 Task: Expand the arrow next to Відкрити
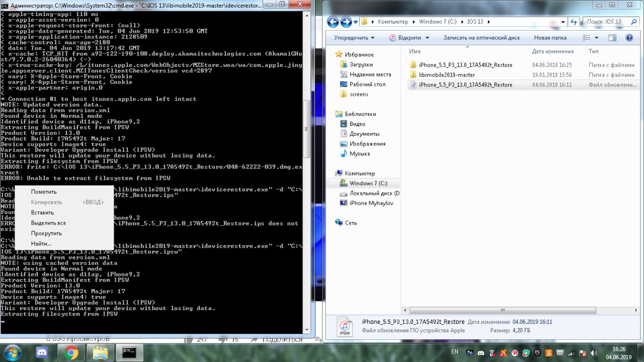428,38
